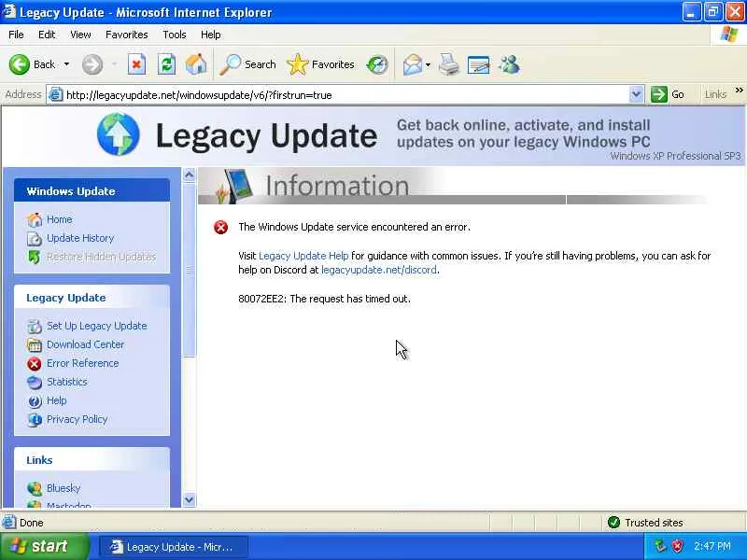Open the Back button history dropdown arrow

(66, 64)
